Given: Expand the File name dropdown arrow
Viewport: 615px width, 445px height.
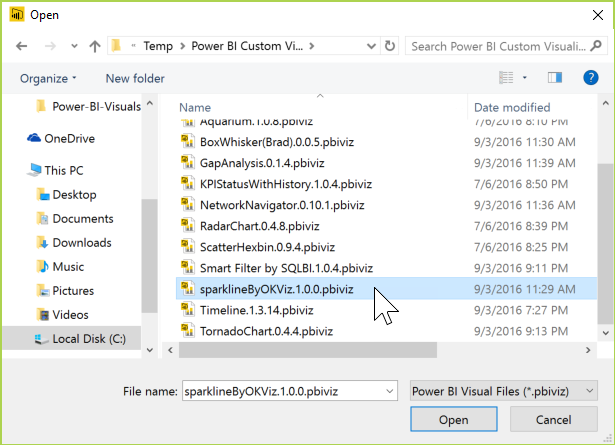Looking at the screenshot, I should pyautogui.click(x=389, y=391).
